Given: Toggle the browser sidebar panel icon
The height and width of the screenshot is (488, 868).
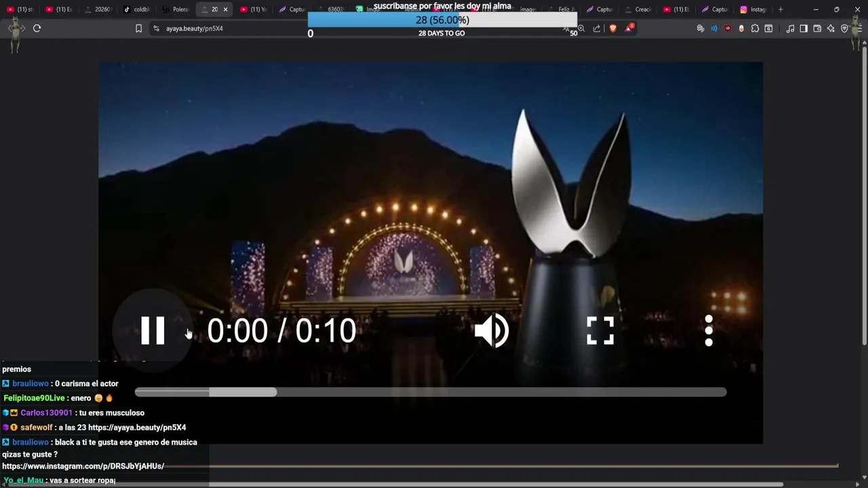Looking at the screenshot, I should click(804, 28).
